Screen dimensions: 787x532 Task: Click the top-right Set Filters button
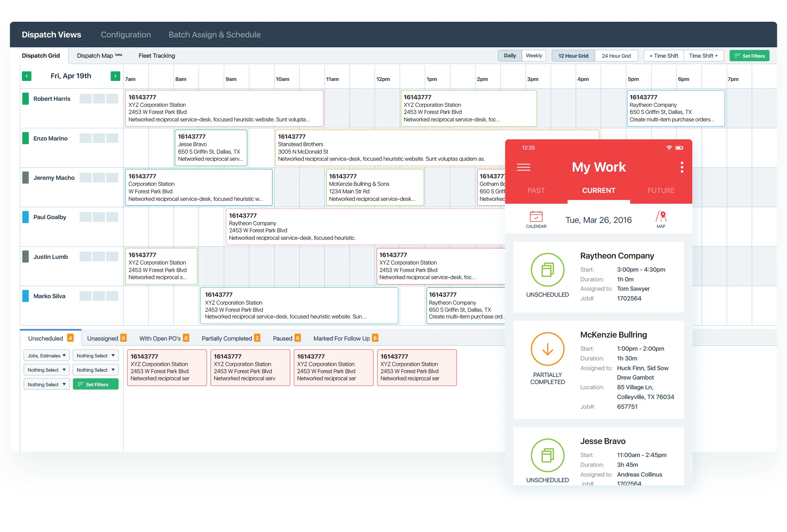coord(749,56)
